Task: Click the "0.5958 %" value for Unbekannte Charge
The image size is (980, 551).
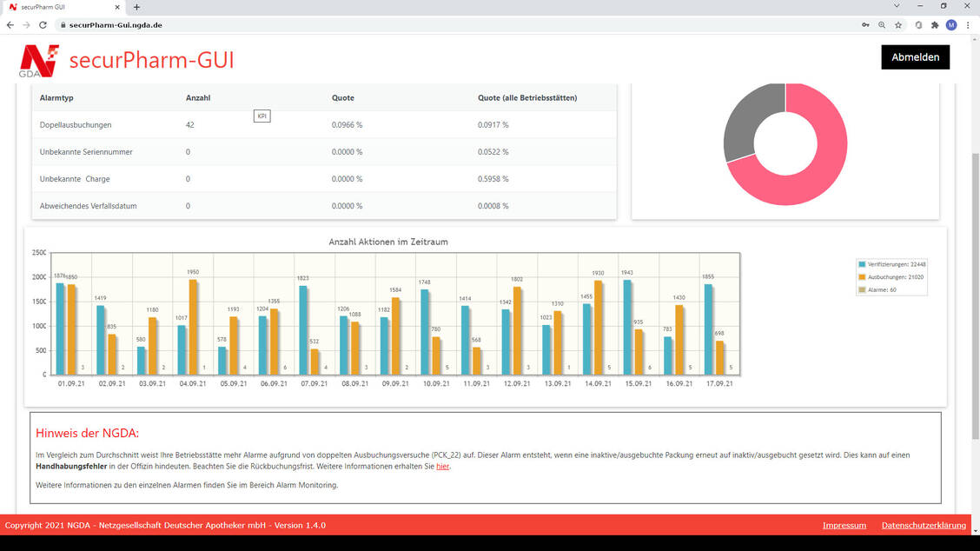Action: pos(493,179)
